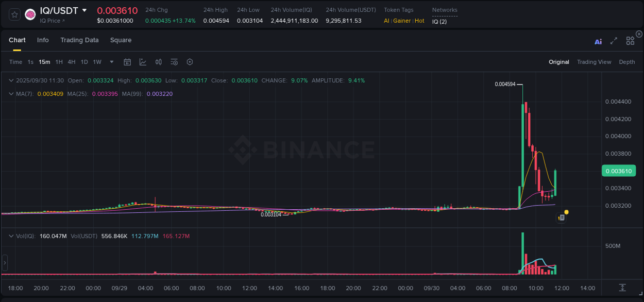Expand the extra timeframes dropdown arrow
This screenshot has width=644, height=302.
pyautogui.click(x=111, y=62)
